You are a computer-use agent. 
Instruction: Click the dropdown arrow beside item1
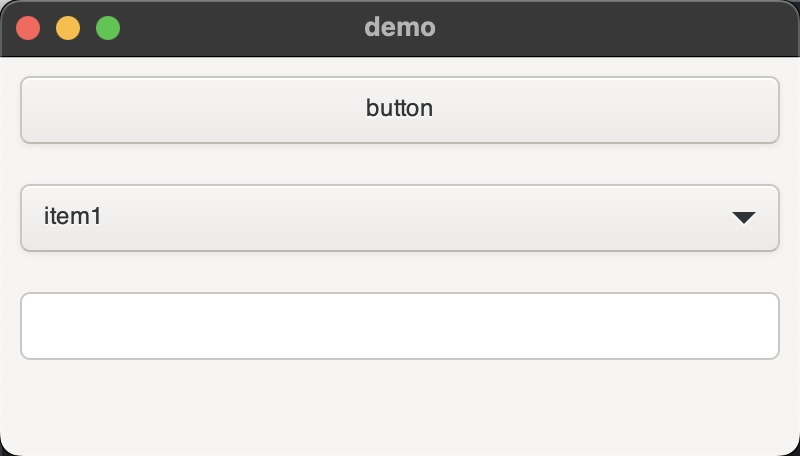tap(743, 217)
